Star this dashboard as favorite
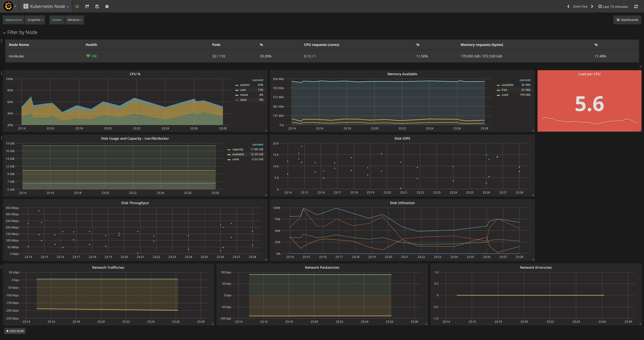The width and height of the screenshot is (644, 340). point(77,7)
